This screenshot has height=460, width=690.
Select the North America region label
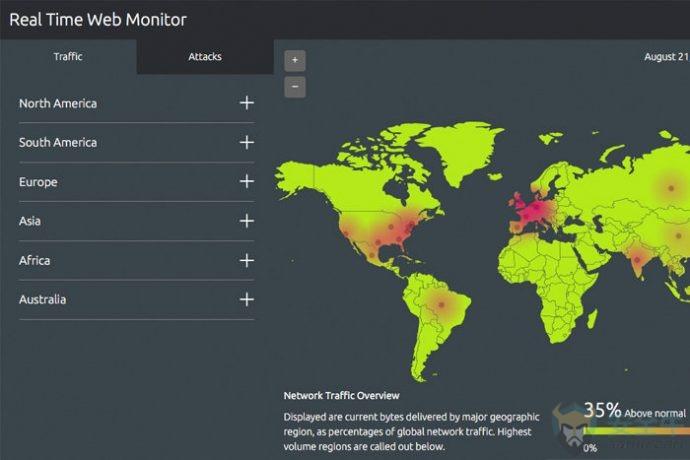pos(58,103)
